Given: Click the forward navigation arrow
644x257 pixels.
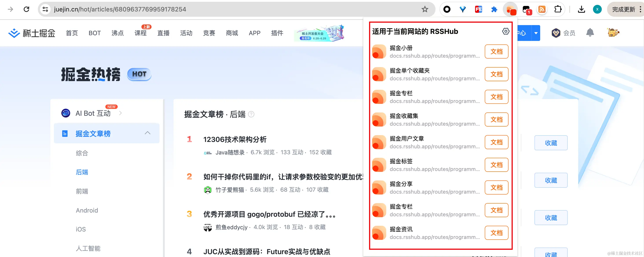Looking at the screenshot, I should click(x=11, y=9).
